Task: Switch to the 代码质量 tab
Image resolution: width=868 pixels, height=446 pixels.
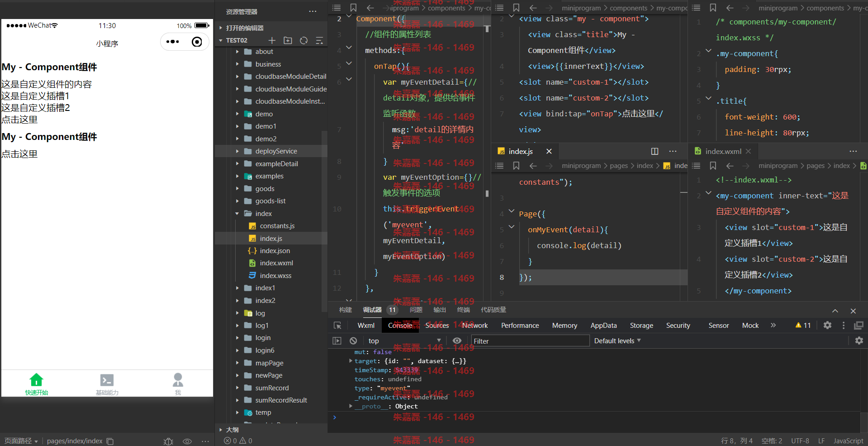Action: pyautogui.click(x=493, y=310)
